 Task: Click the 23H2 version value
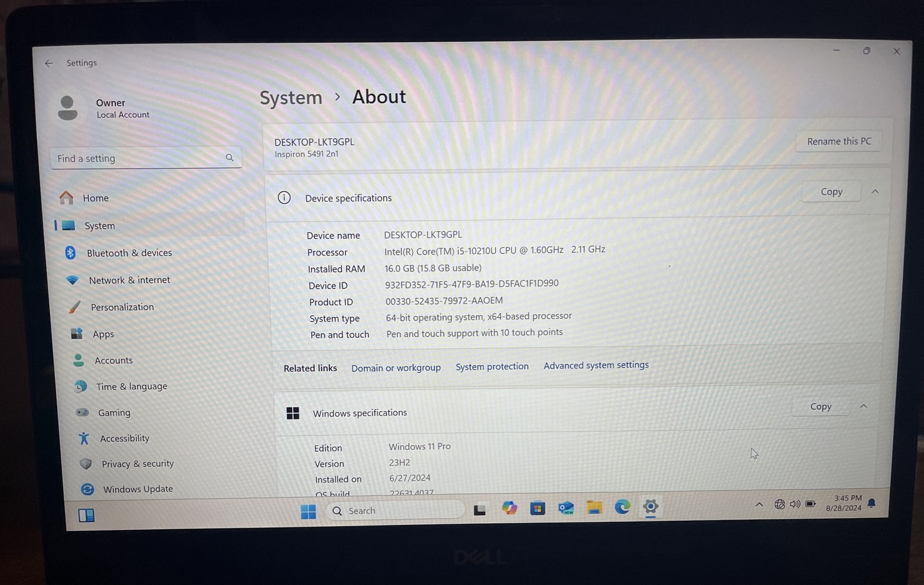pos(400,463)
